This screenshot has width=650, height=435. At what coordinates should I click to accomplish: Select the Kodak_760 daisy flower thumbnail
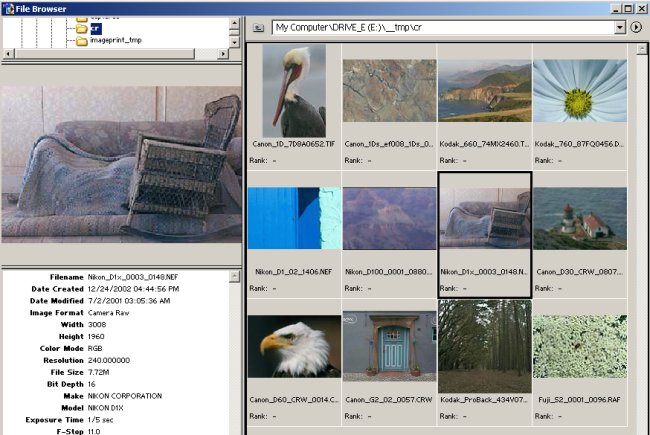tap(580, 90)
